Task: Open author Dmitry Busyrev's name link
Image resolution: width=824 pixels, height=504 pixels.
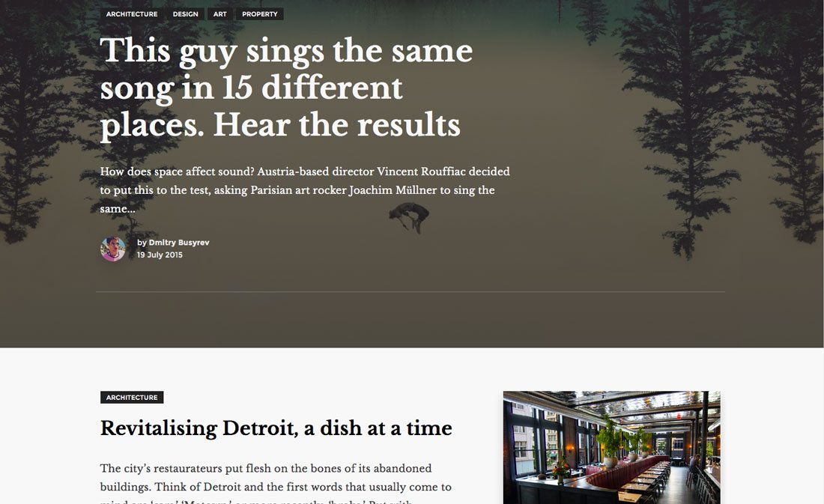Action: tap(179, 243)
